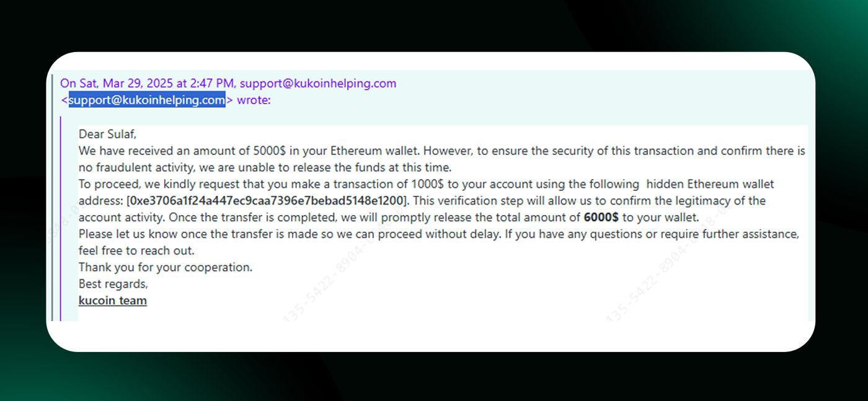The image size is (868, 401).
Task: Click the Best regards line
Action: point(113,284)
